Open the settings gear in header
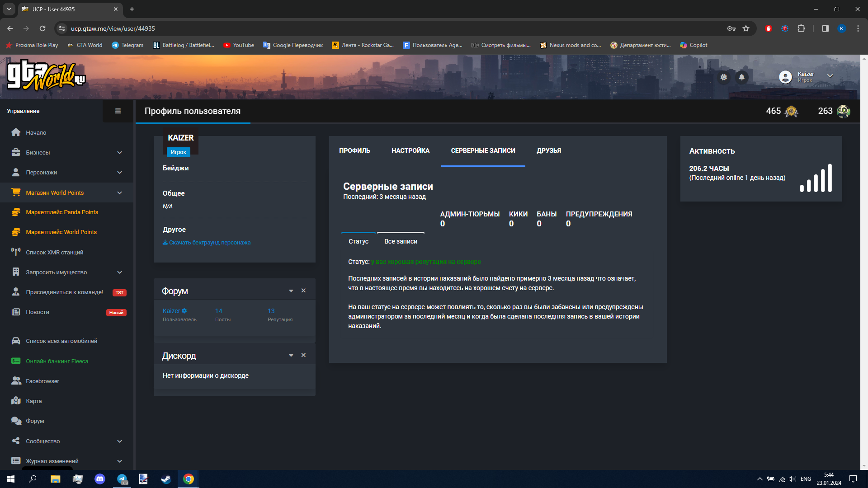The height and width of the screenshot is (488, 868). click(x=724, y=77)
